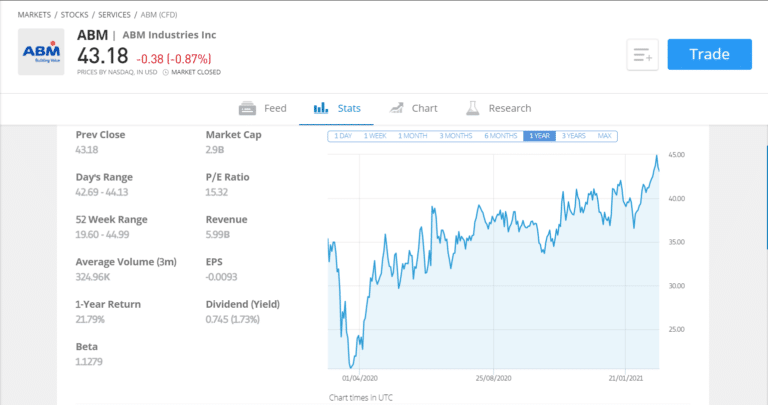
Task: Click the blue Trade button
Action: tap(709, 54)
